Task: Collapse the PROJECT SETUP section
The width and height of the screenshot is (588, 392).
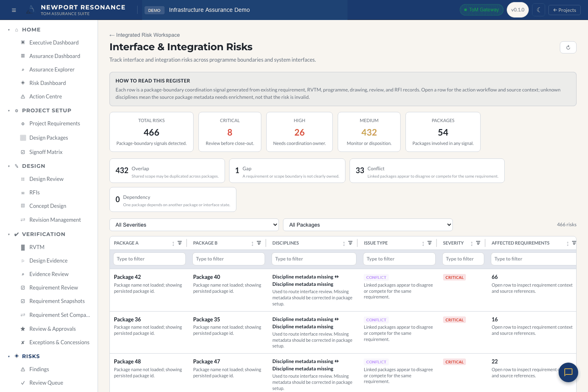Action: coord(9,111)
